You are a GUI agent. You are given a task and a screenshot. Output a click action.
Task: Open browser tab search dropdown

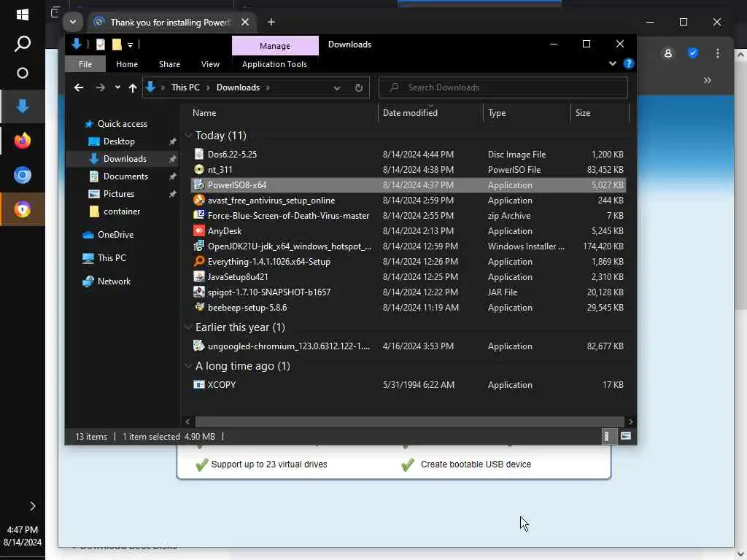click(73, 22)
